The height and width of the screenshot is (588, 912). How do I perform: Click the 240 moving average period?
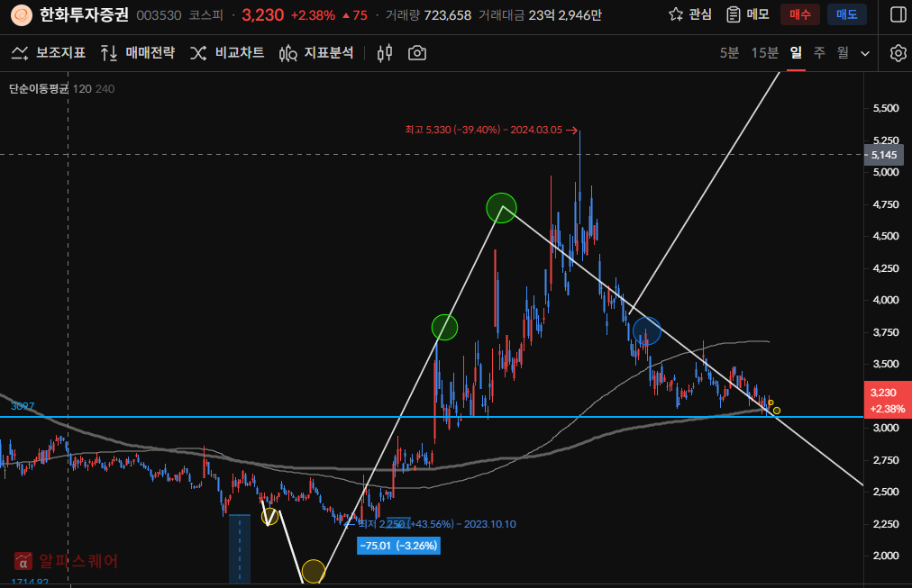pyautogui.click(x=105, y=89)
